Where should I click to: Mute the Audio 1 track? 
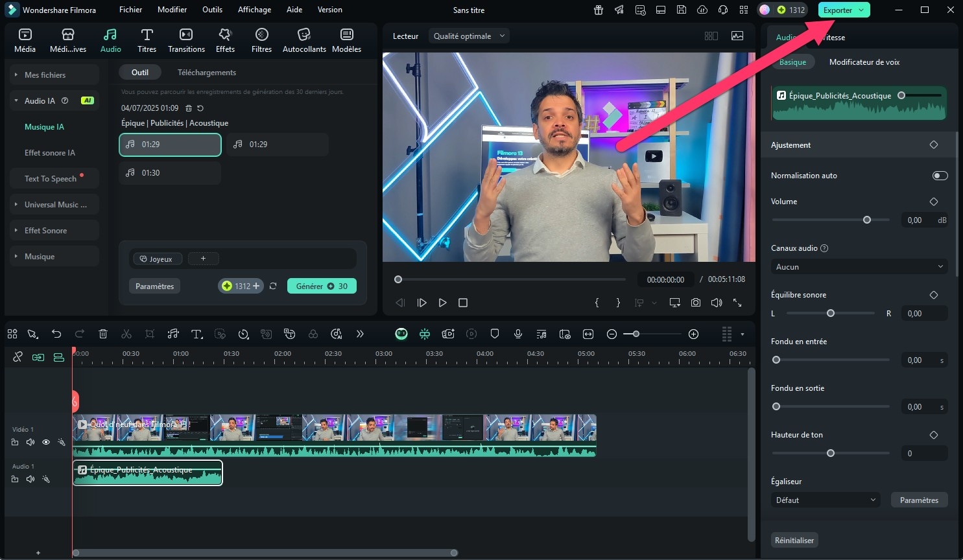coord(30,479)
